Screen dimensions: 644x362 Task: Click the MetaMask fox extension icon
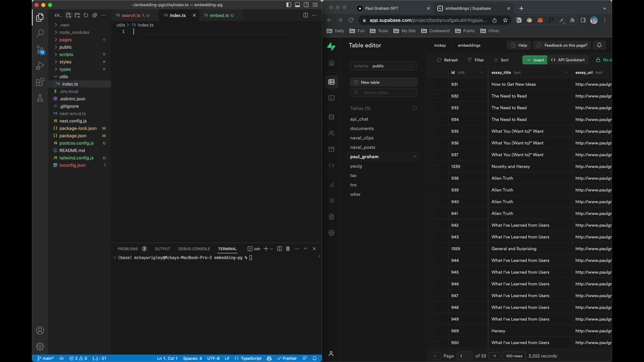[540, 20]
